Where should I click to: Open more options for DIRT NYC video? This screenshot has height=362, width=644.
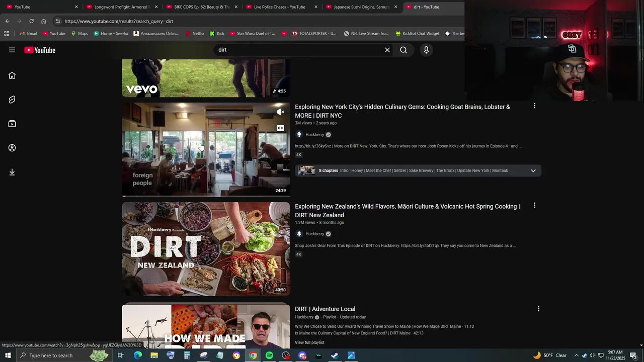pyautogui.click(x=534, y=106)
